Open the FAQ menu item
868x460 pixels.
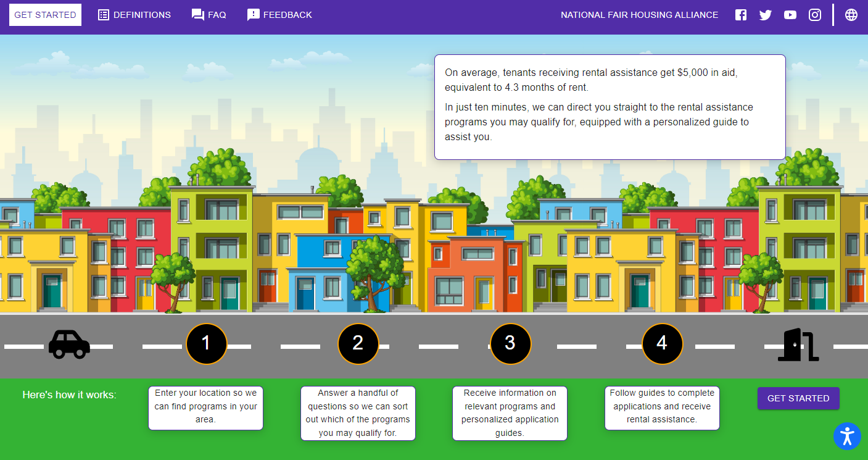[209, 15]
